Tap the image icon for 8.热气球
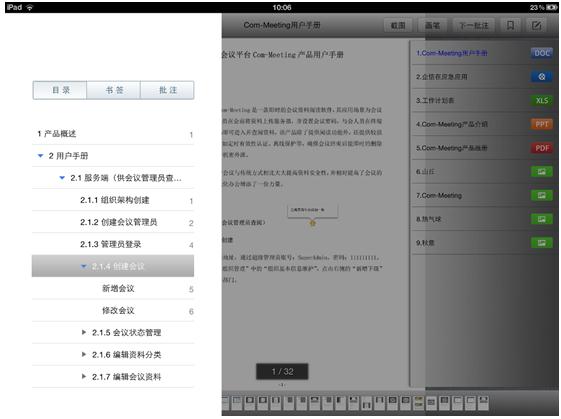The width and height of the screenshot is (561, 419). point(542,219)
